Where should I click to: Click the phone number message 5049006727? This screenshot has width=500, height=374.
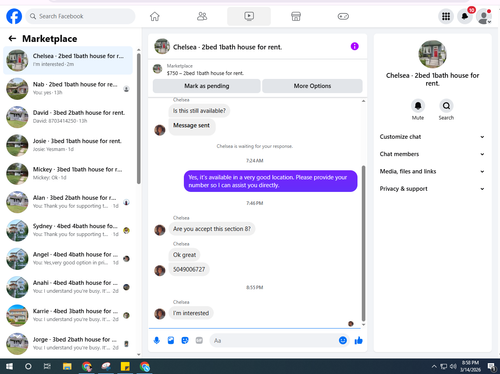click(189, 269)
